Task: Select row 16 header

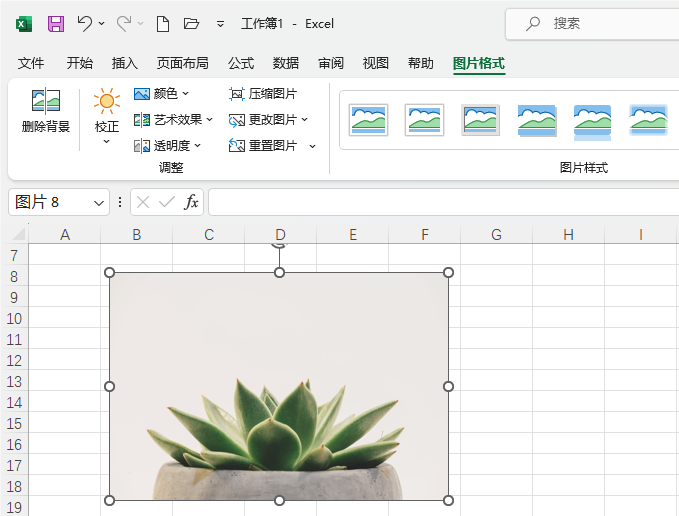Action: point(14,445)
